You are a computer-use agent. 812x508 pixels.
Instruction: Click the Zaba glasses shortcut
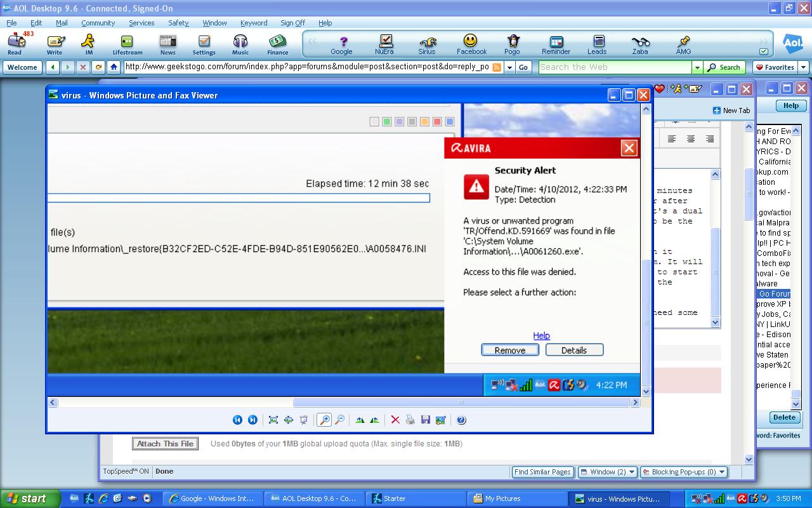point(640,43)
